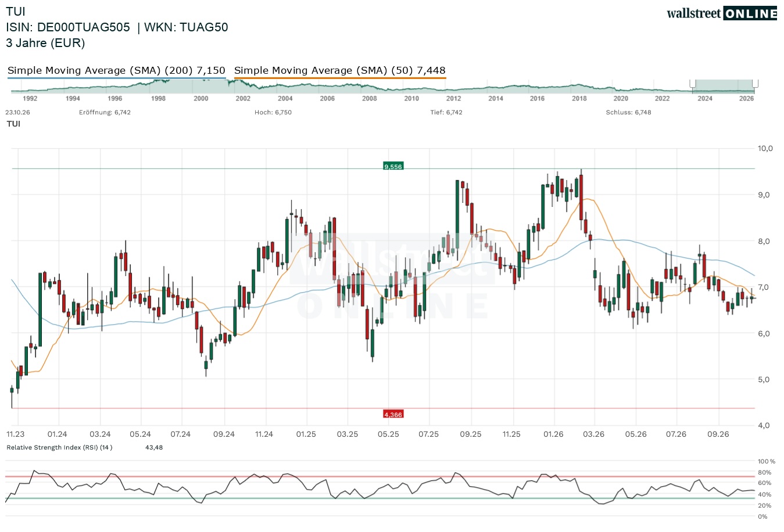Click the Tief: 6,742 value
Screen dimensions: 784x532
(x=446, y=112)
